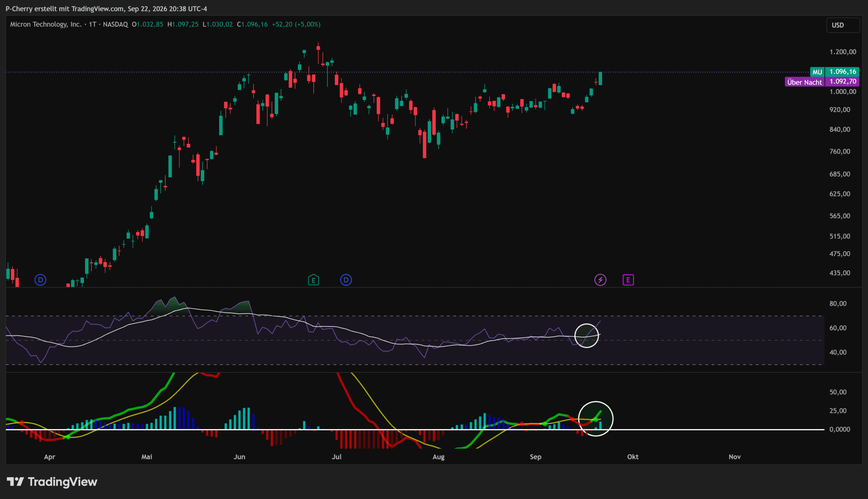868x499 pixels.
Task: Click the green earnings E marker in June
Action: click(313, 280)
